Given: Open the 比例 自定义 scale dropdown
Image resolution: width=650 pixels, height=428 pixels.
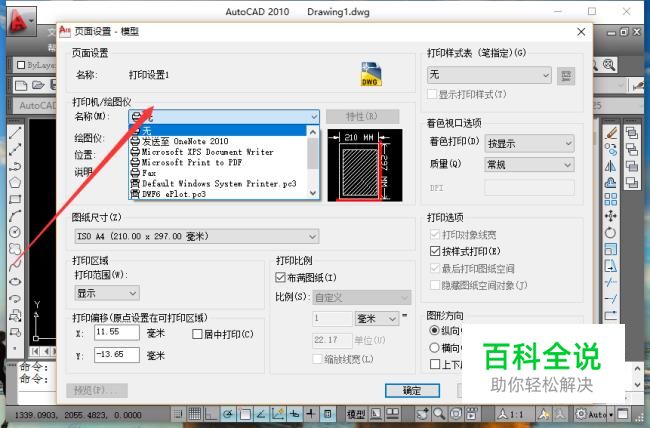Looking at the screenshot, I should coord(361,298).
